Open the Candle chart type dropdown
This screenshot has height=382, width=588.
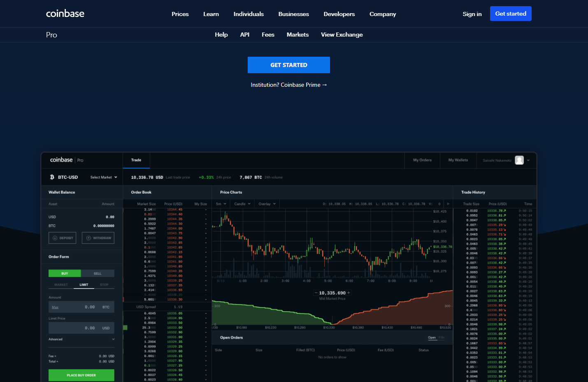(x=242, y=204)
